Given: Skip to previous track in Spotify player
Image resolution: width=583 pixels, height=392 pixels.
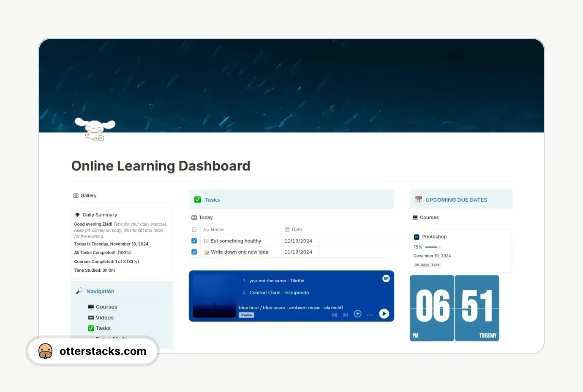Looking at the screenshot, I should pyautogui.click(x=335, y=315).
